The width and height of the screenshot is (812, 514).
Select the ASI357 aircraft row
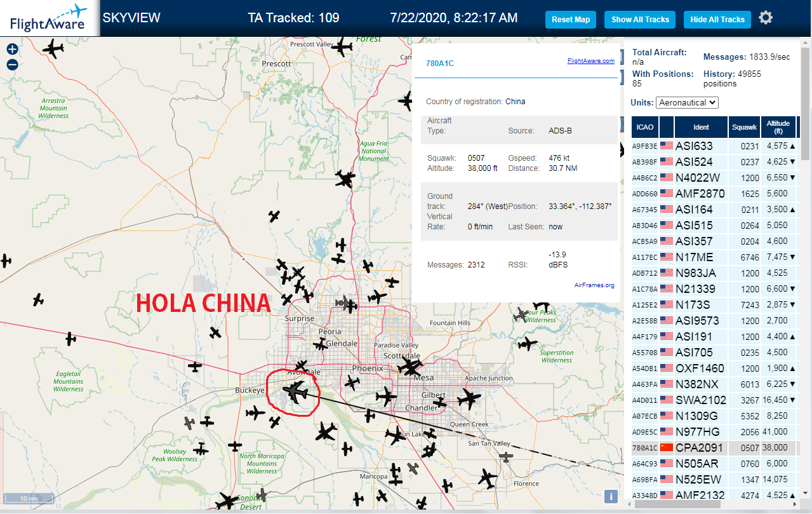click(x=715, y=241)
